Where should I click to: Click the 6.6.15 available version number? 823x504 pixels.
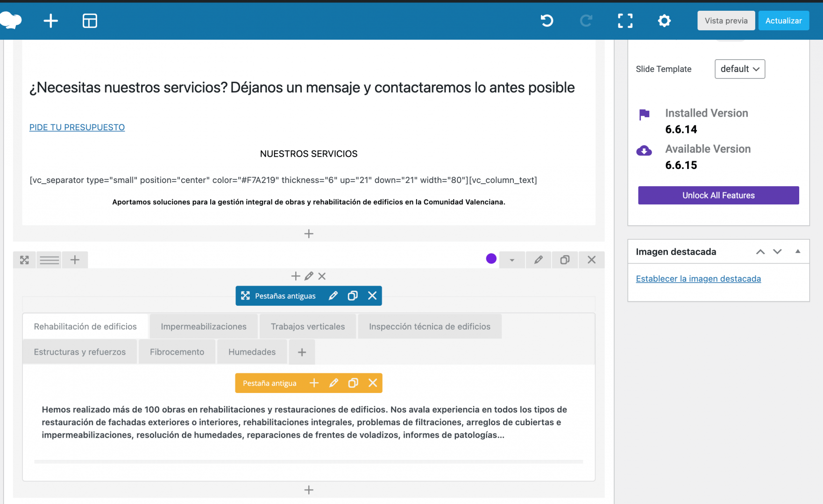(x=681, y=165)
